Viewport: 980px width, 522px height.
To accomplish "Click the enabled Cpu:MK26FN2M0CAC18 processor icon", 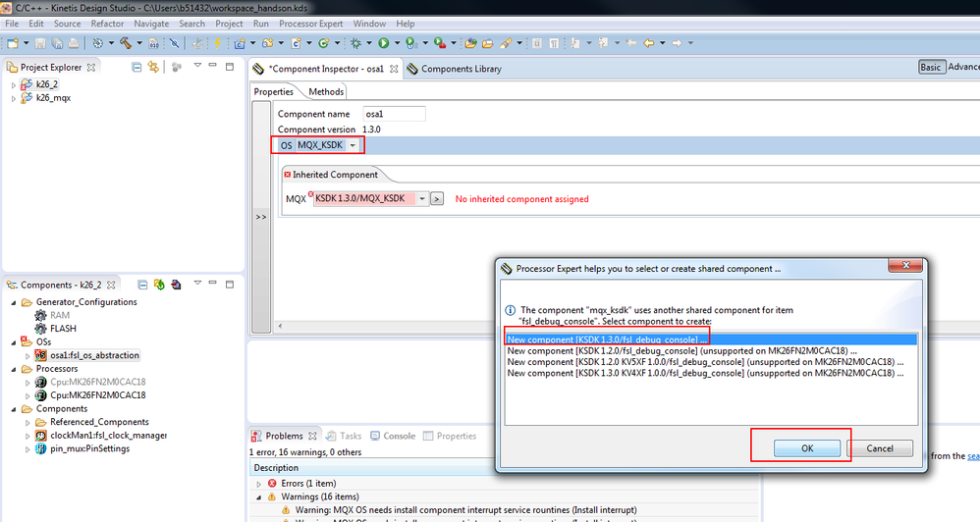I will [x=40, y=395].
